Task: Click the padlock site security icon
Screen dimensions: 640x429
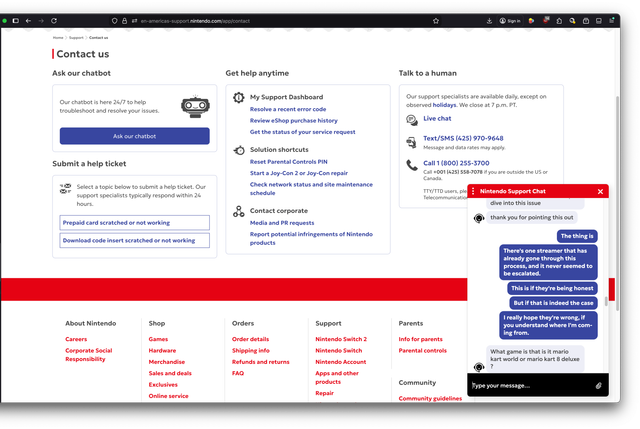Action: [x=124, y=21]
